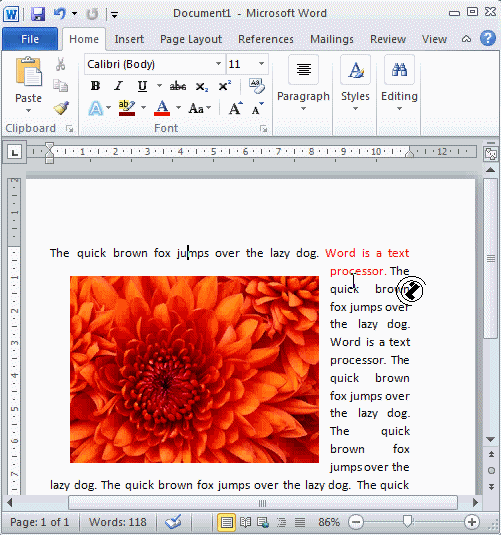Expand the Styles group button
The width and height of the screenshot is (501, 535).
click(x=355, y=84)
